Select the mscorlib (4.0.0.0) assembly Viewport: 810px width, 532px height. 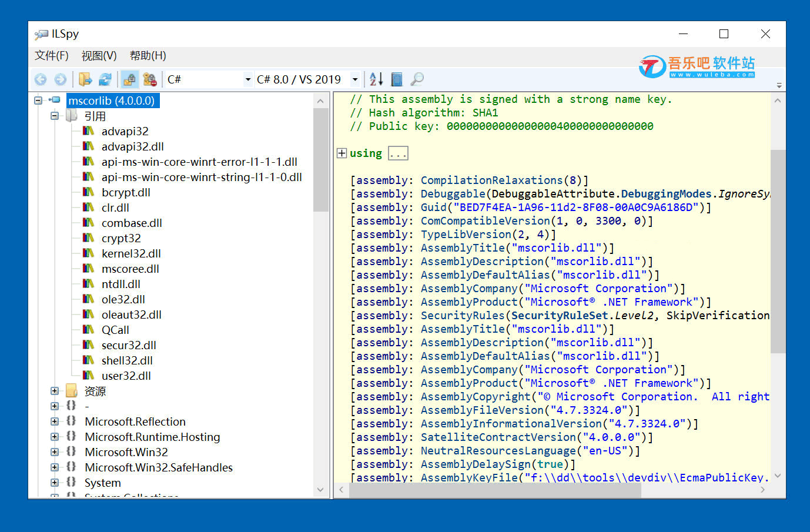[x=112, y=101]
